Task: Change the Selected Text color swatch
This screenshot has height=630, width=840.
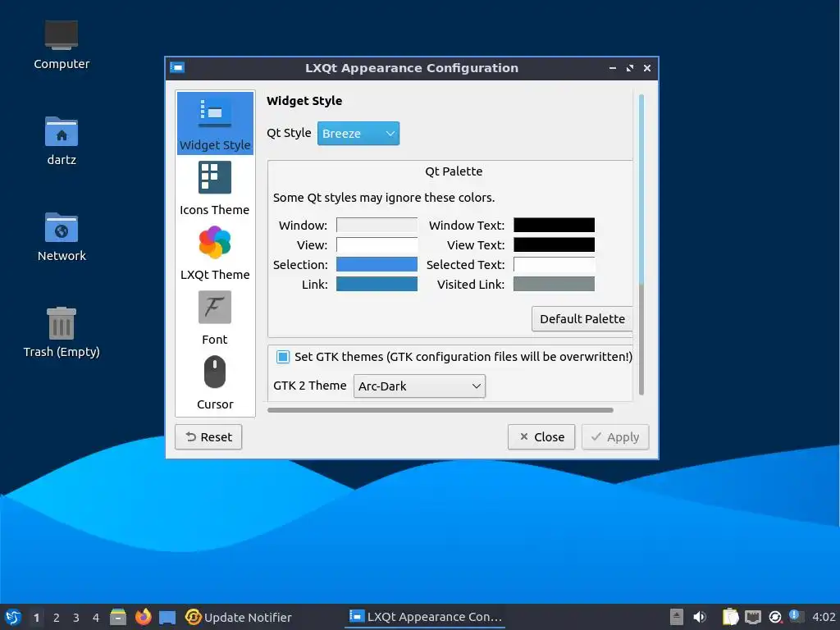Action: (x=554, y=265)
